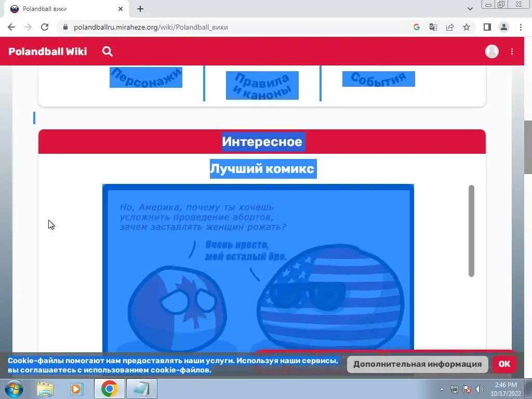The width and height of the screenshot is (532, 399).
Task: Open the Canada and America comic image
Action: coord(258,268)
